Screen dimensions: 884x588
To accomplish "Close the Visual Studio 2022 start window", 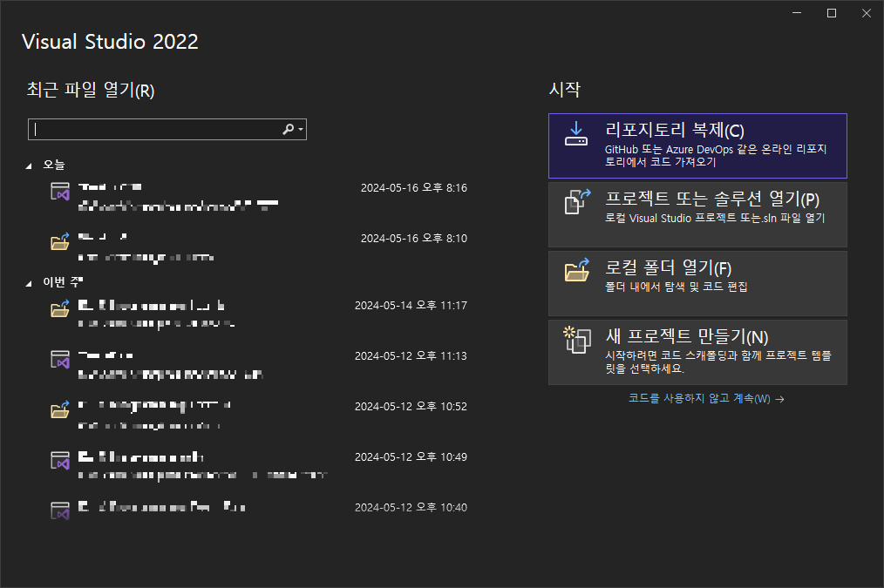I will (867, 13).
